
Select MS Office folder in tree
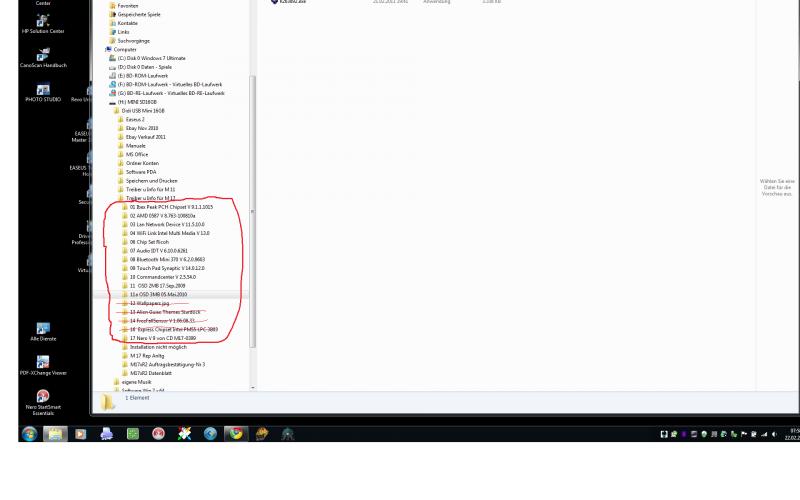133,154
